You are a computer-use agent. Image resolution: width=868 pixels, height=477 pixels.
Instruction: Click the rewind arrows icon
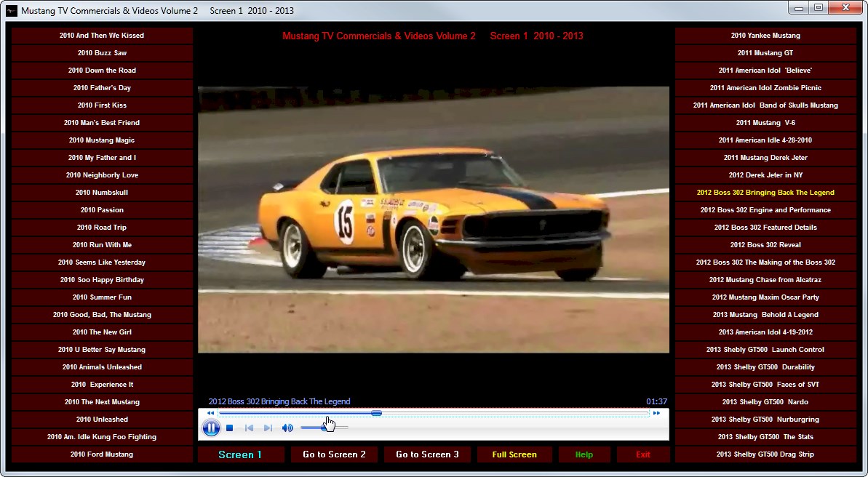coord(210,413)
